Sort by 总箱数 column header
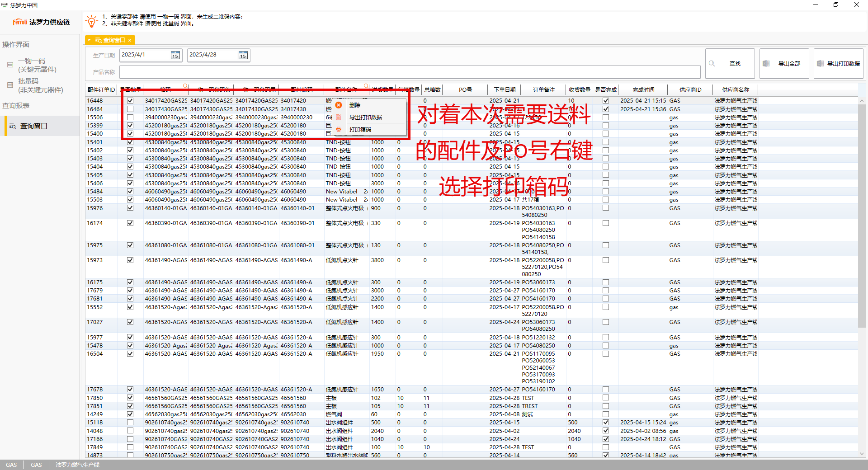The image size is (868, 470). (432, 90)
